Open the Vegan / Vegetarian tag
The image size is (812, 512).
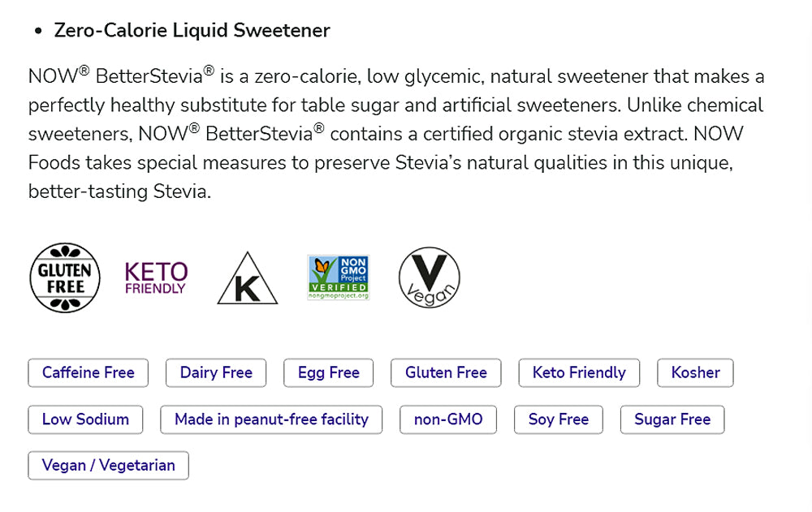coord(108,466)
